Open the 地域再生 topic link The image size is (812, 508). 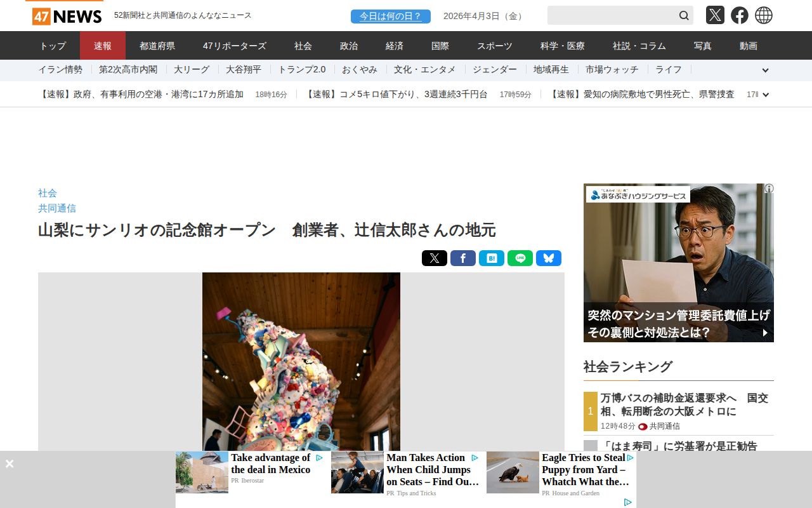pyautogui.click(x=551, y=70)
